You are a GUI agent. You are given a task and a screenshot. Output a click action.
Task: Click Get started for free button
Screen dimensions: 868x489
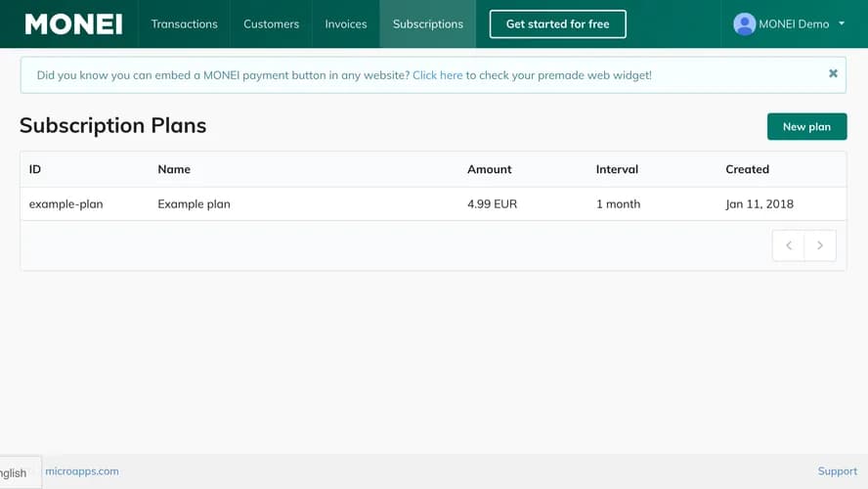pos(557,23)
